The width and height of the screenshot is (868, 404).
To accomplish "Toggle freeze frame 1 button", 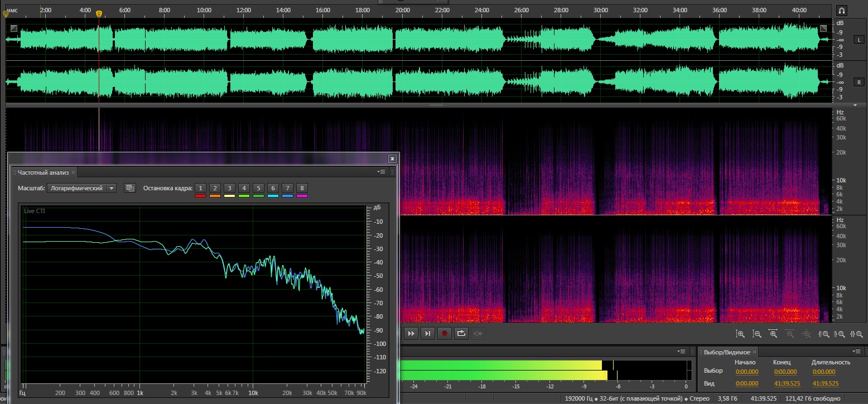I will point(201,188).
